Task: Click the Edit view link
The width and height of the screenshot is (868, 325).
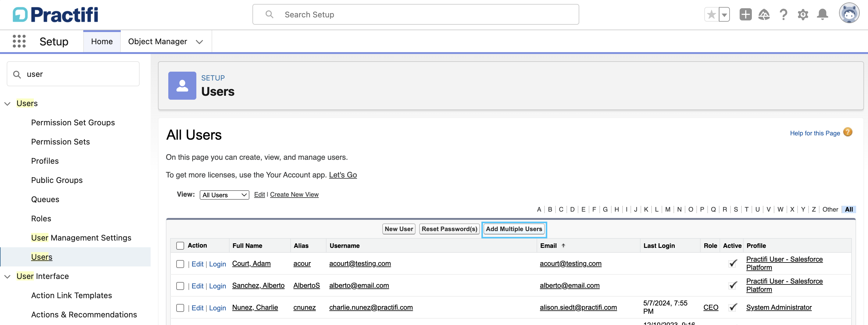Action: point(259,195)
